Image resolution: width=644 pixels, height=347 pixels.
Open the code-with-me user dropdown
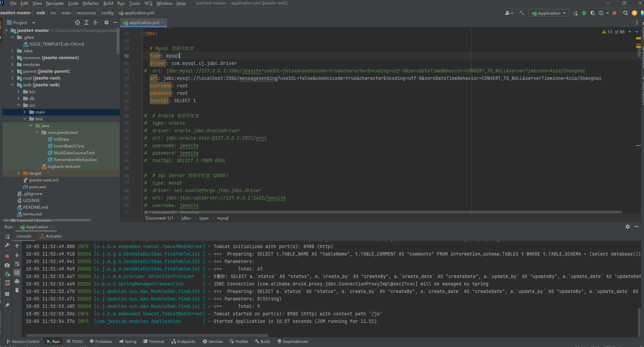[509, 13]
